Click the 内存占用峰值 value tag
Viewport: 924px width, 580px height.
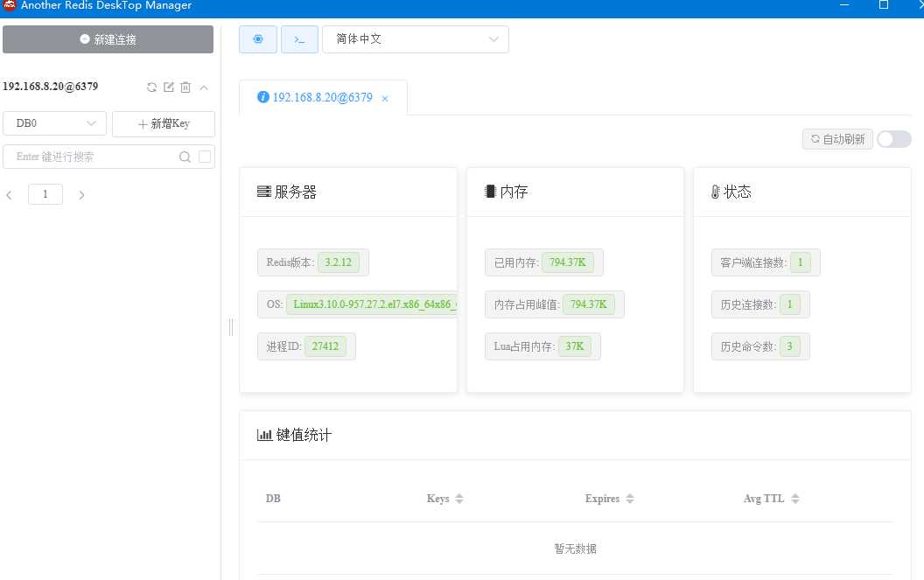pyautogui.click(x=589, y=304)
